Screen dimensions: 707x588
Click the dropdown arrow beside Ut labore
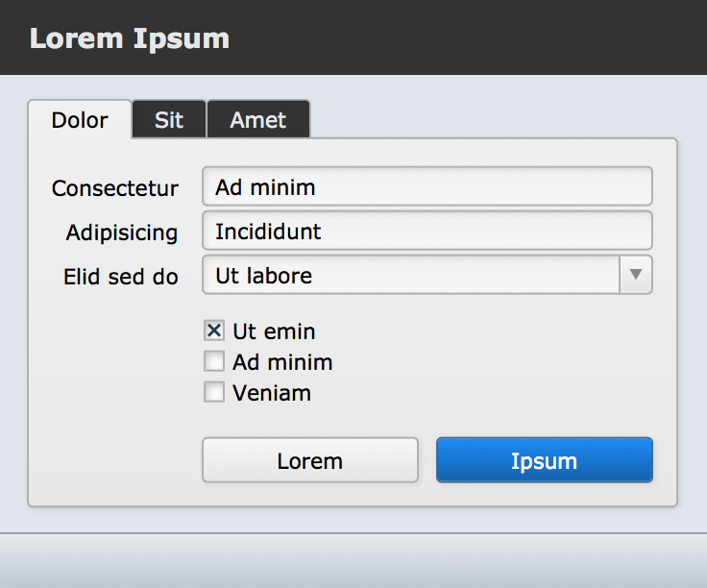click(x=634, y=275)
